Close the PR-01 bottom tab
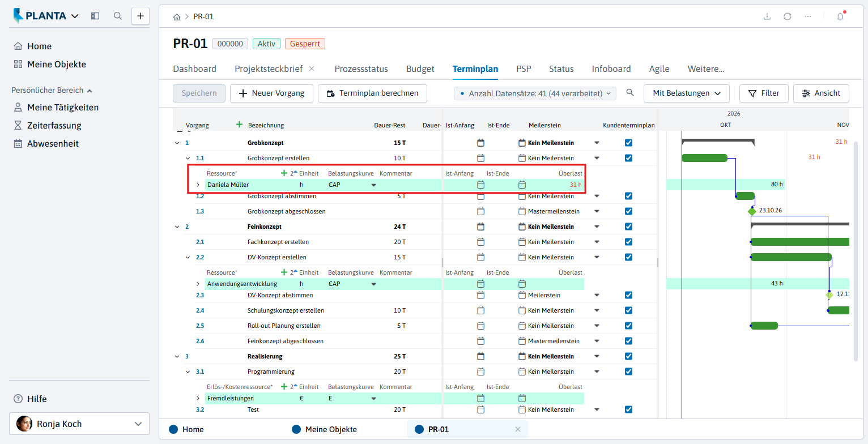This screenshot has height=444, width=868. coord(517,429)
